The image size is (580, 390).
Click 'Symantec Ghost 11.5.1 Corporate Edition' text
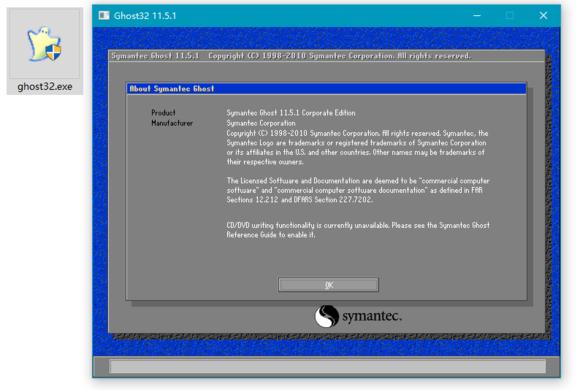click(291, 112)
